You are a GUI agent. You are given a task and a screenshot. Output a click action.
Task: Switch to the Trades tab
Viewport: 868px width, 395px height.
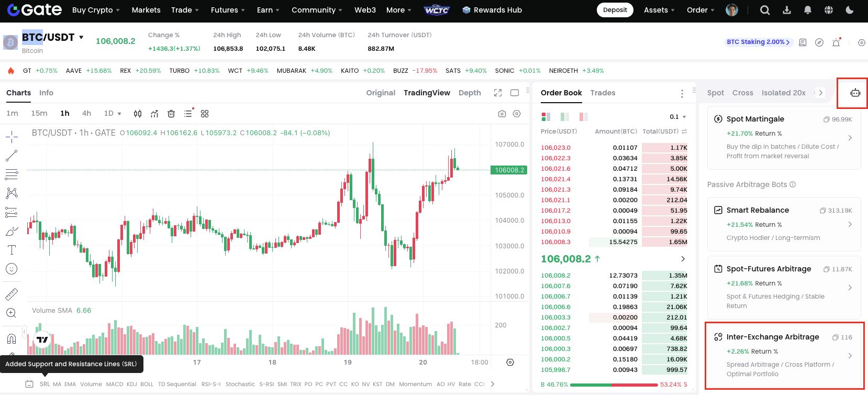pyautogui.click(x=603, y=93)
